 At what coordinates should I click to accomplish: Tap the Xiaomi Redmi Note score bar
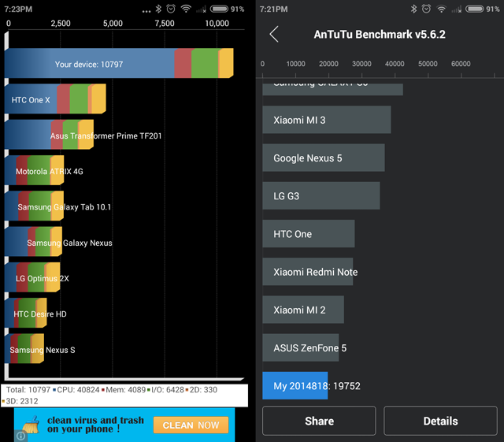pyautogui.click(x=308, y=272)
